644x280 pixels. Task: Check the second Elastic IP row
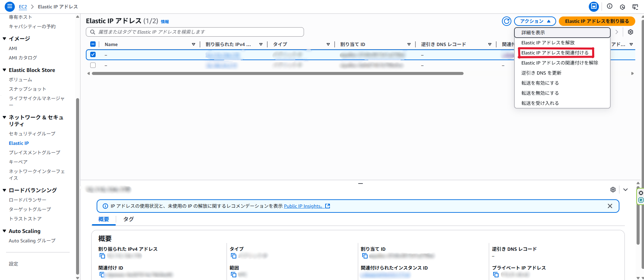point(93,65)
